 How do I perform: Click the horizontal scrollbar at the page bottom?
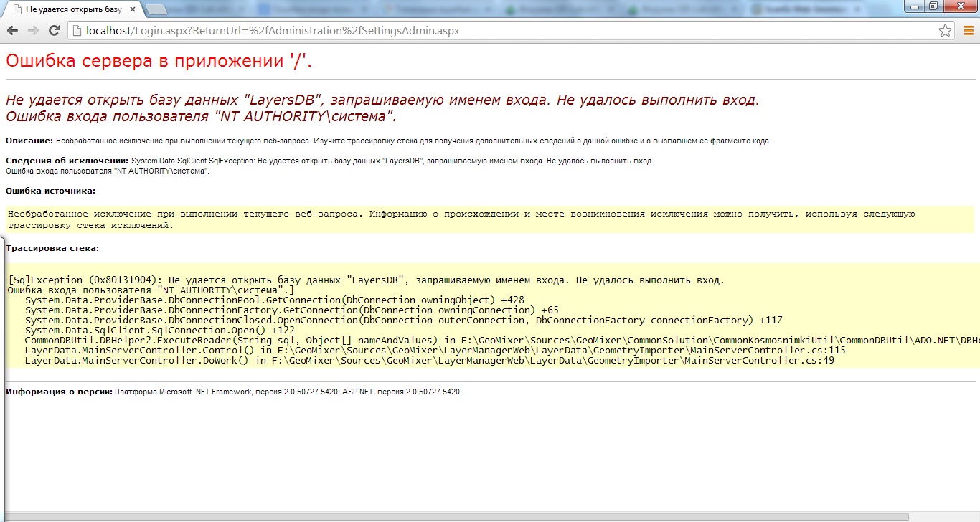tap(456, 516)
